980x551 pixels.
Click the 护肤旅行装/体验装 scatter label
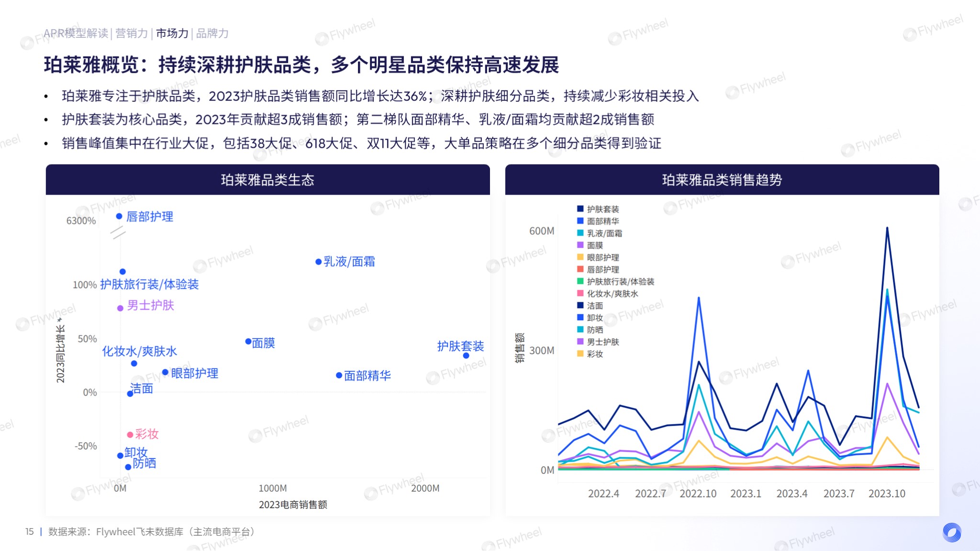pos(149,284)
